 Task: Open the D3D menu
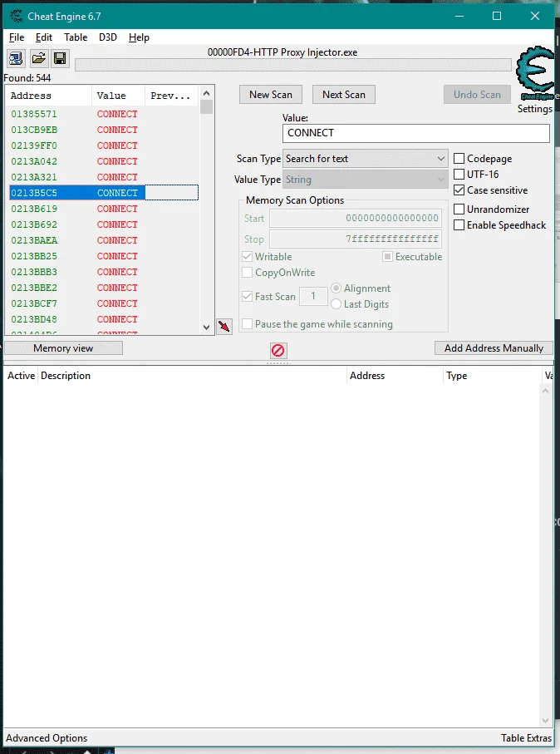point(108,37)
